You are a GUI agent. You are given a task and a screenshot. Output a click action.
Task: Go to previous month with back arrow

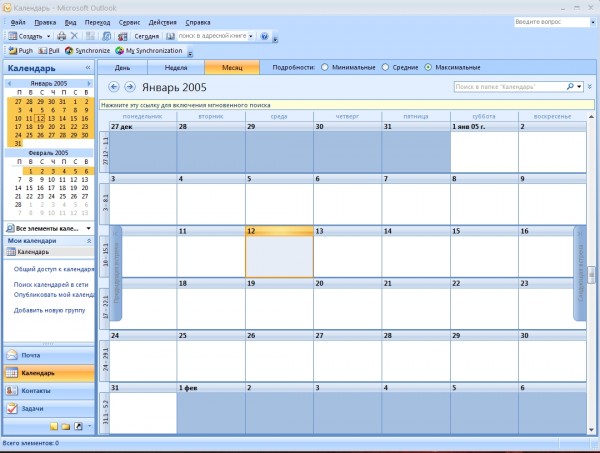(x=114, y=87)
